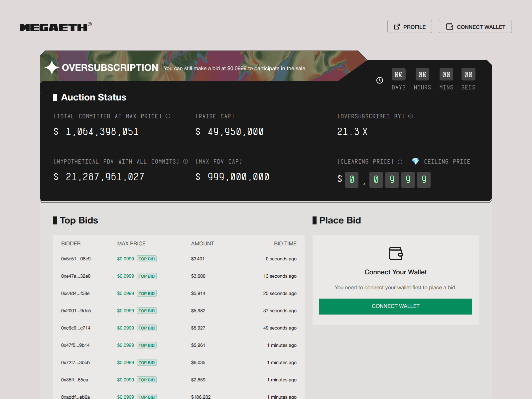Select the Top Bid badge on the first bid row
Viewport: 532px width, 399px height.
click(x=146, y=259)
